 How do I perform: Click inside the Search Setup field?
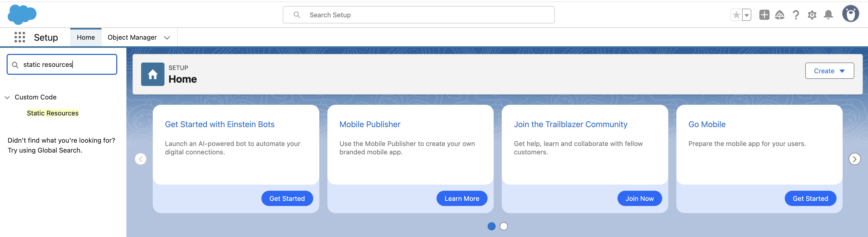(418, 15)
